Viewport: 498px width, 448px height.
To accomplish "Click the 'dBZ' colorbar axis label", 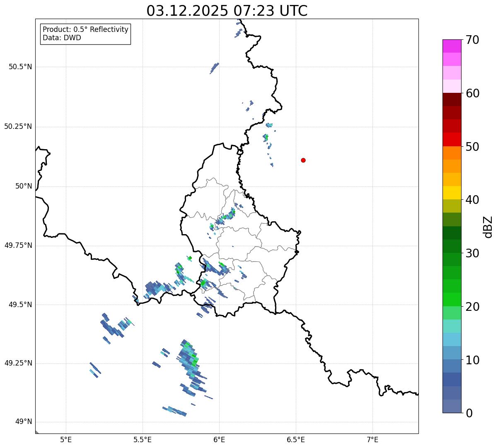I will point(488,227).
